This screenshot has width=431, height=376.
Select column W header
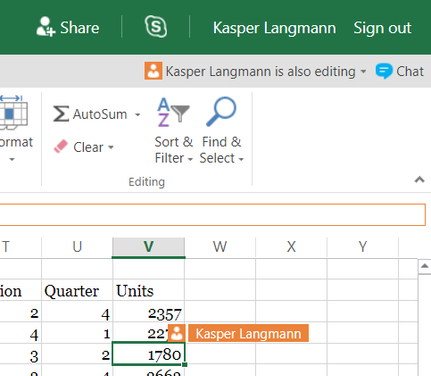[x=220, y=247]
